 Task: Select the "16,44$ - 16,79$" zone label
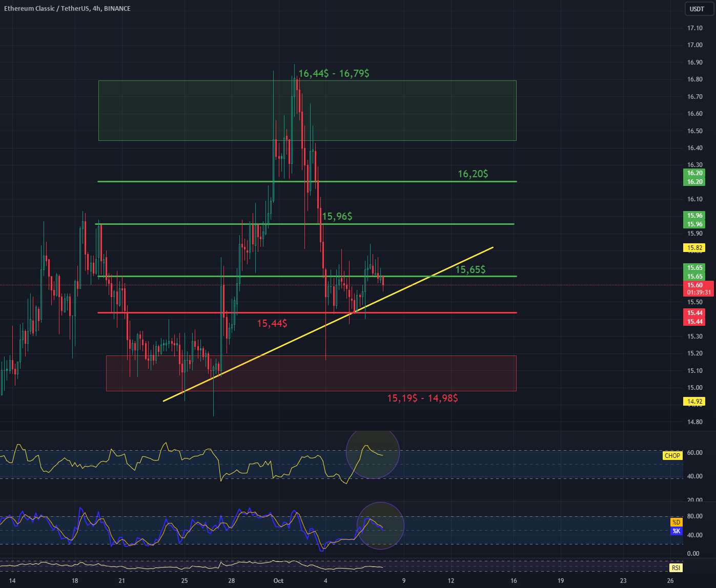point(334,74)
